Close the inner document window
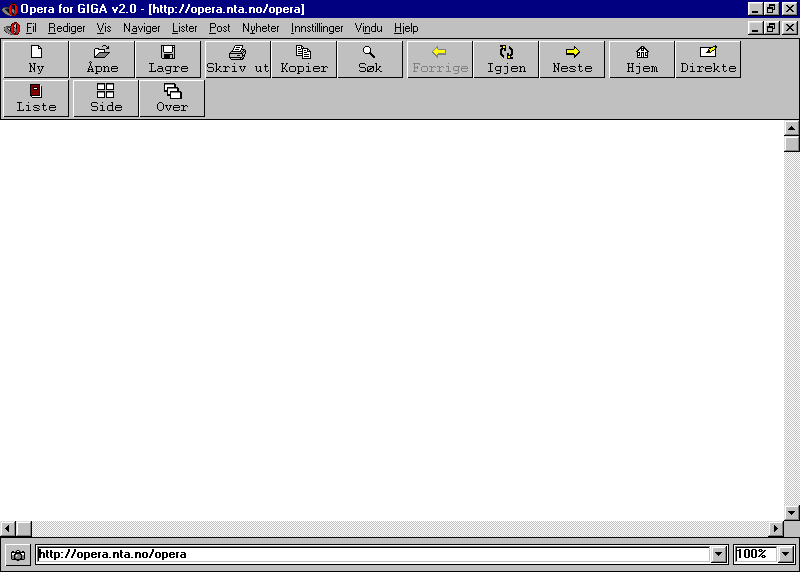Viewport: 800px width, 572px height. coord(790,28)
